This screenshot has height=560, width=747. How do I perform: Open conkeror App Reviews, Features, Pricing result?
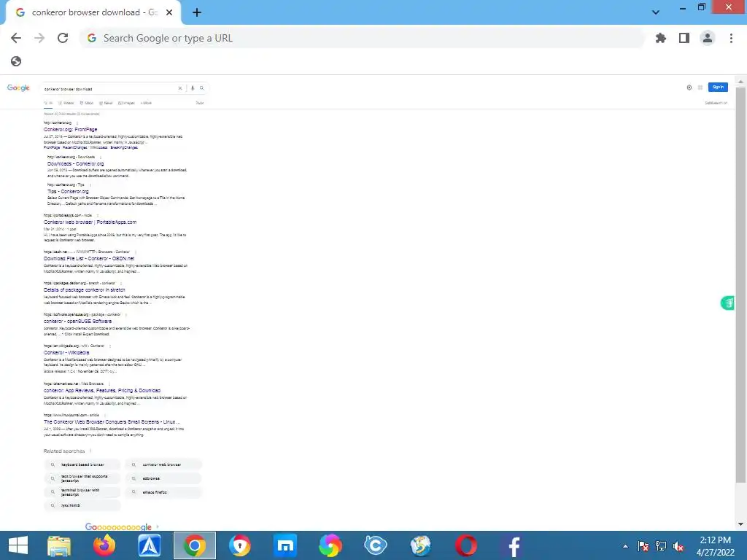pyautogui.click(x=102, y=390)
